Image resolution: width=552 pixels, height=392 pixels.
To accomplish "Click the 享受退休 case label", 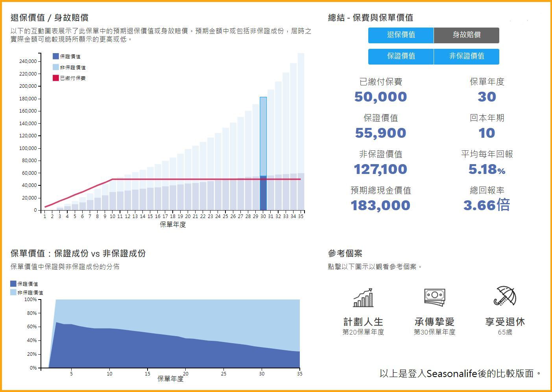I will [505, 322].
